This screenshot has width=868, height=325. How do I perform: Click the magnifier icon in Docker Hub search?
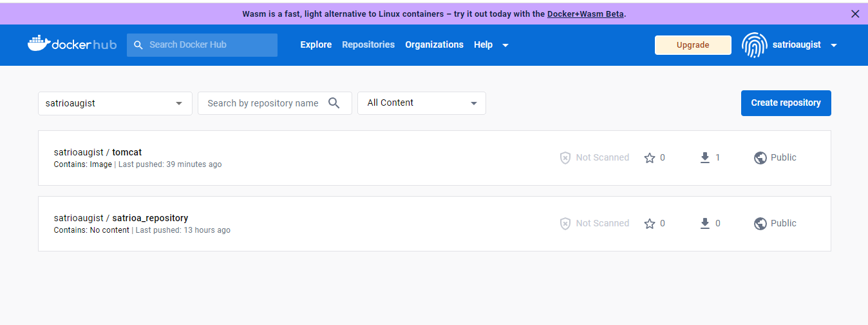[138, 45]
